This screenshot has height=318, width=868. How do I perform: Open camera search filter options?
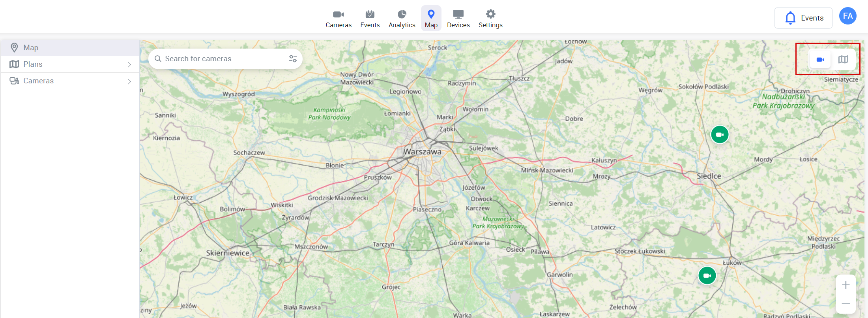coord(293,58)
